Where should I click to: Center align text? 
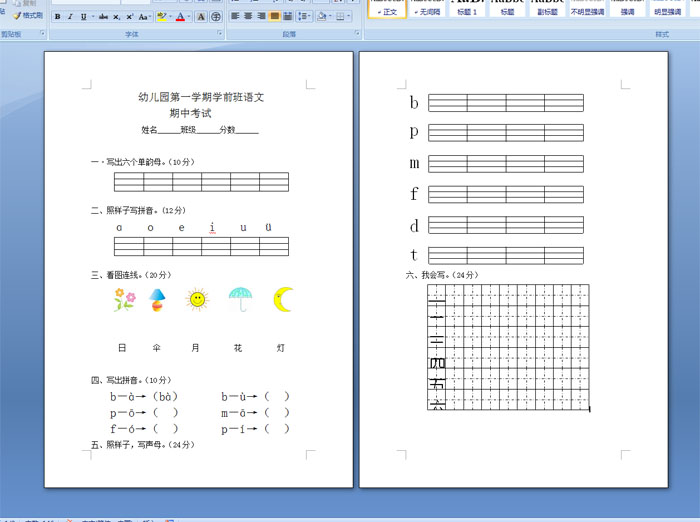[x=248, y=16]
